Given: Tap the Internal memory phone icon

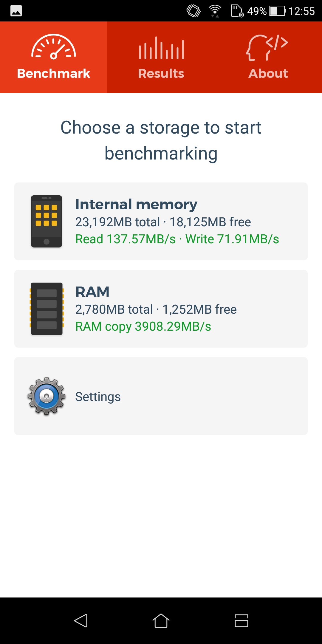Looking at the screenshot, I should (x=47, y=221).
